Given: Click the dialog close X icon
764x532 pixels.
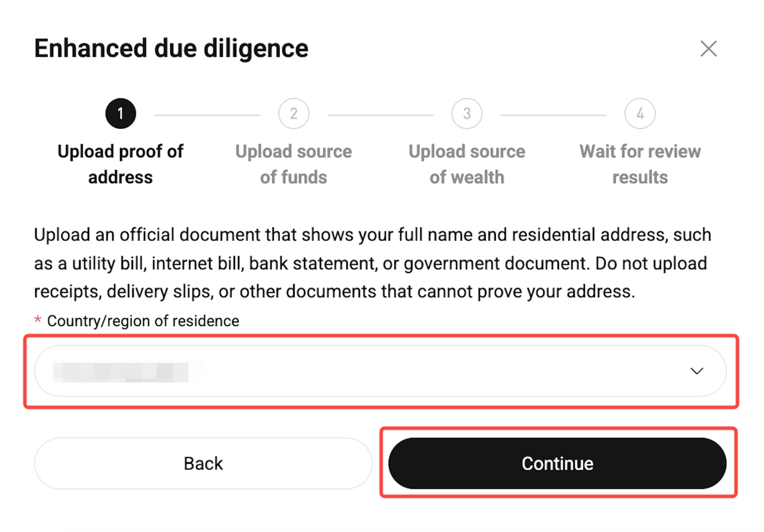Looking at the screenshot, I should pyautogui.click(x=708, y=48).
